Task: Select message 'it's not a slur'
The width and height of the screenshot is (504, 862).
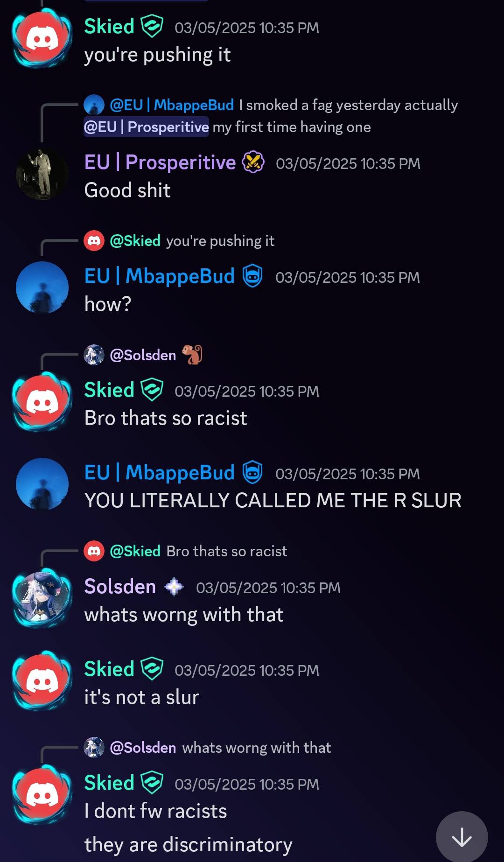Action: [x=142, y=697]
